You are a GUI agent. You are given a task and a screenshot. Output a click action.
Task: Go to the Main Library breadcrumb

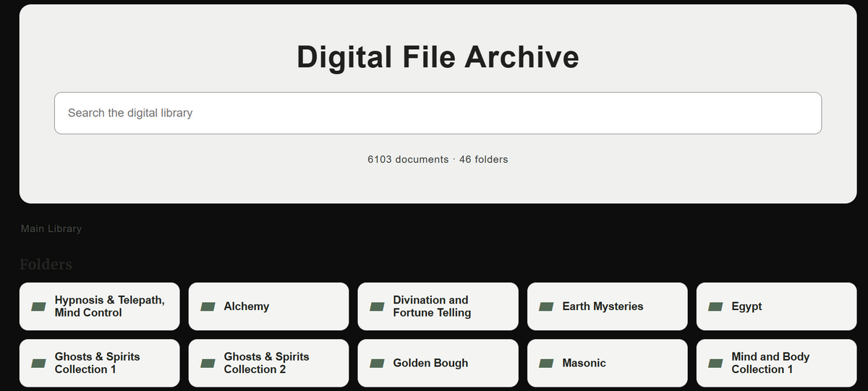[x=51, y=228]
